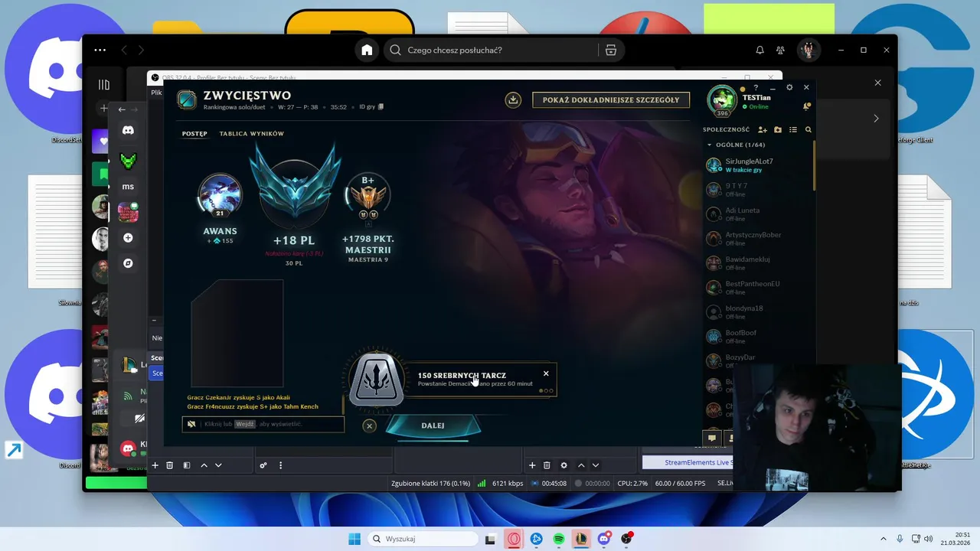This screenshot has width=980, height=551.
Task: Search friends with the magnifier icon
Action: click(808, 130)
